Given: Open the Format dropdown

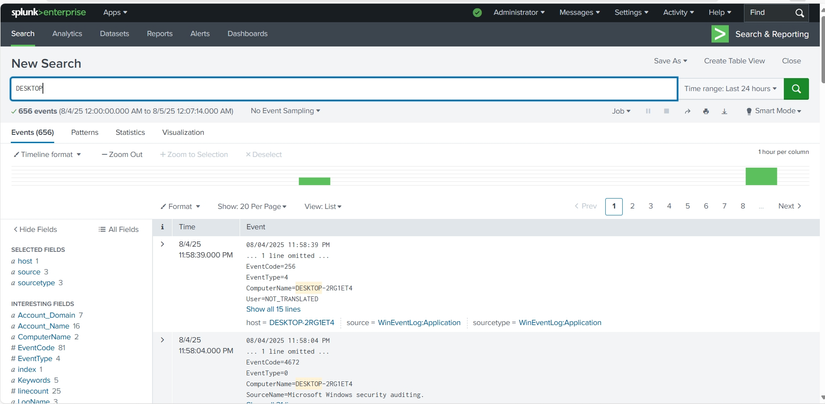Looking at the screenshot, I should pyautogui.click(x=180, y=207).
